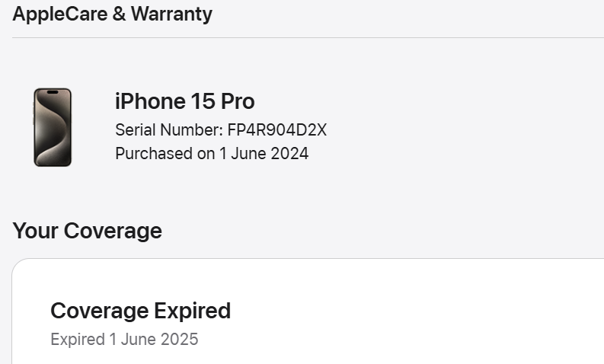Click the "Serial Number:" label
604x364 pixels.
click(169, 130)
